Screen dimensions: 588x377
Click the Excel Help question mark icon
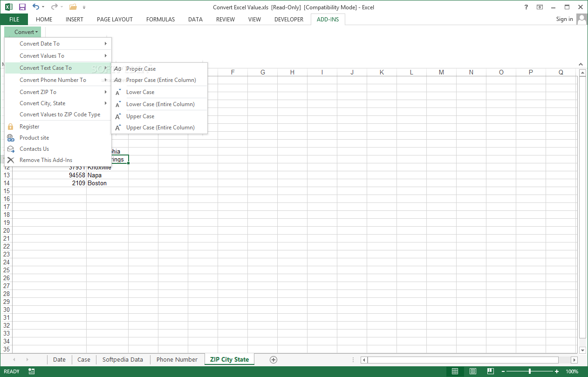[x=526, y=7]
